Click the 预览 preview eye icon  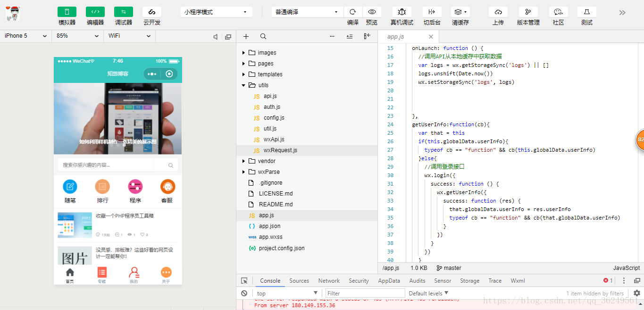point(372,12)
